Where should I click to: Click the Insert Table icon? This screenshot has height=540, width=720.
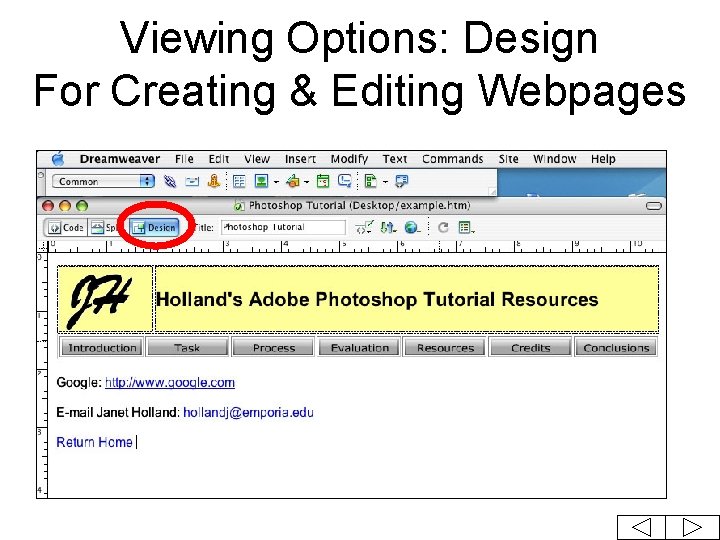pyautogui.click(x=239, y=181)
